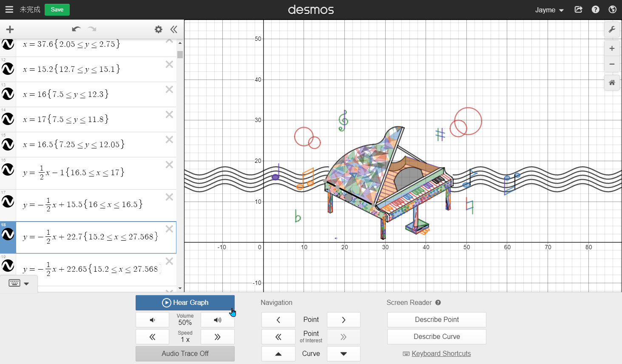
Task: Toggle visibility of expression 13 curve
Action: coord(8,94)
